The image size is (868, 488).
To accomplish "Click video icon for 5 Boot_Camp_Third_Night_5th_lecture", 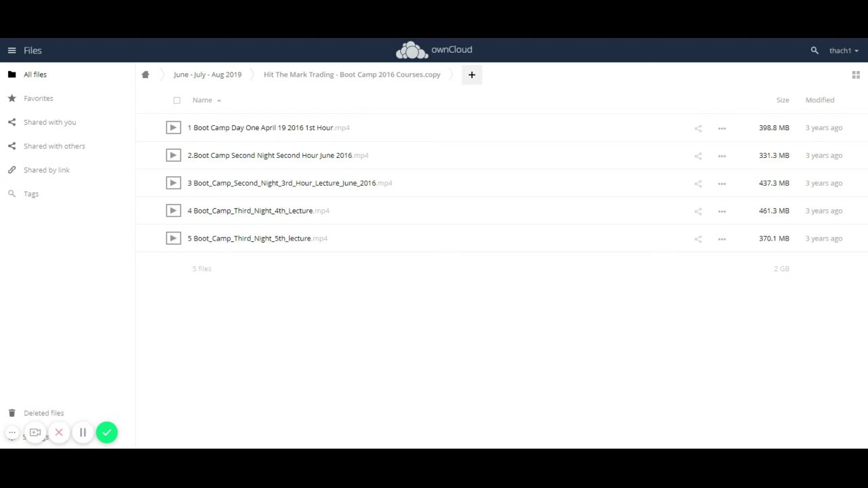I will click(174, 238).
